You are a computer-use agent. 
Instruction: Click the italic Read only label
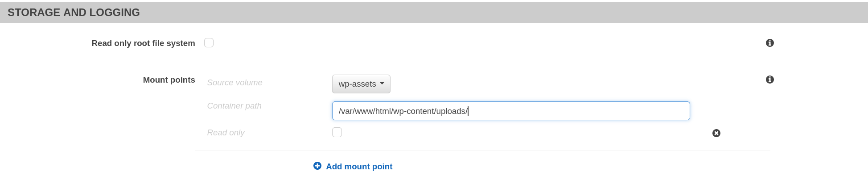[226, 133]
